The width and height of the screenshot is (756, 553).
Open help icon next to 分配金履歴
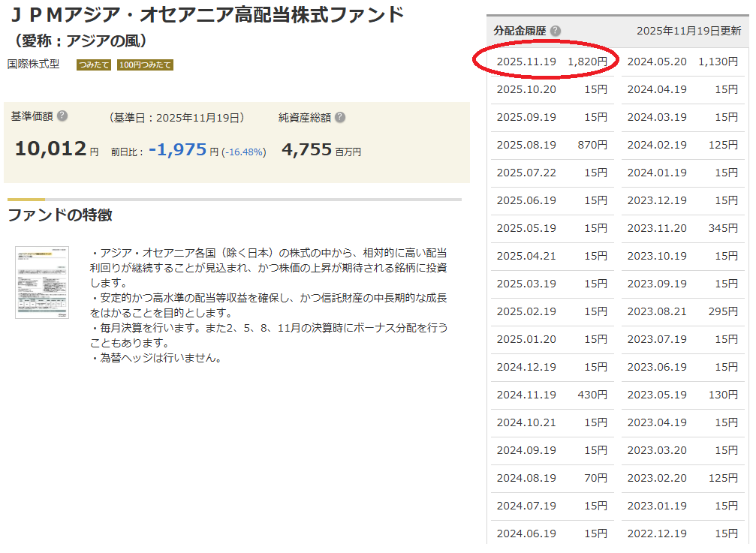pos(555,31)
